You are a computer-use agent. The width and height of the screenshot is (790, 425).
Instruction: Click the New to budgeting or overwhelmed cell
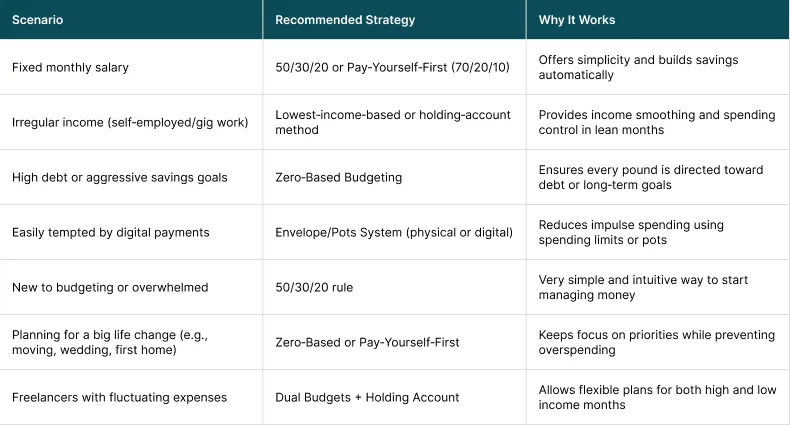110,288
